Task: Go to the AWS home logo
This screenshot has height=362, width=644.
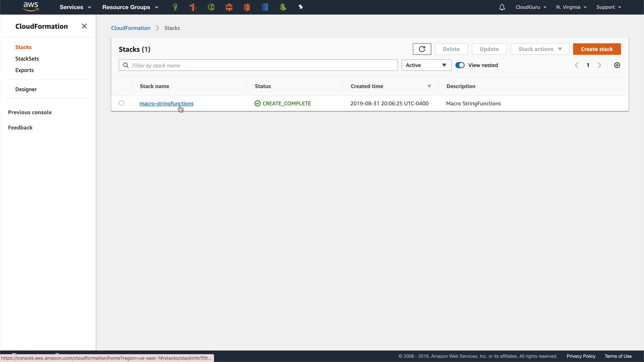Action: [31, 7]
